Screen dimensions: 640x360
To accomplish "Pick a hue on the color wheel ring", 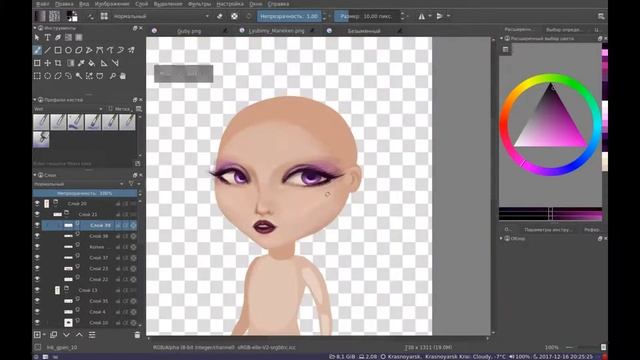I will point(550,78).
